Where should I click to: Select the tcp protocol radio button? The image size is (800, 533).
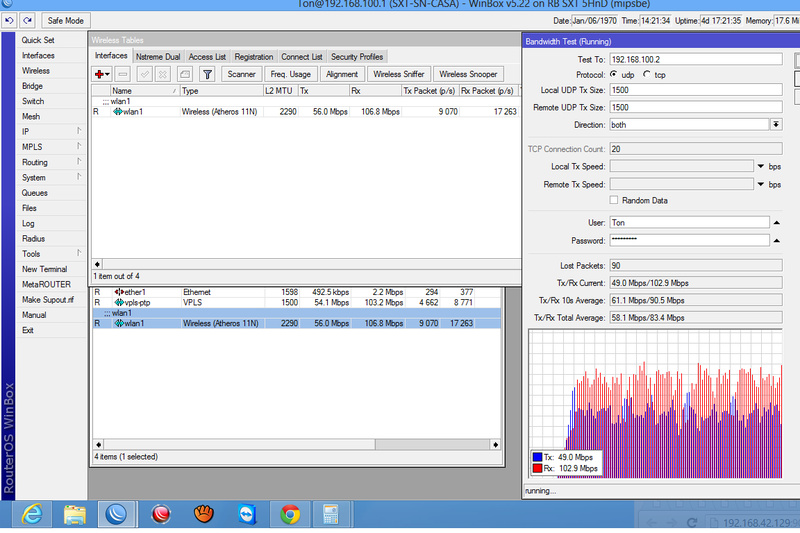coord(646,75)
